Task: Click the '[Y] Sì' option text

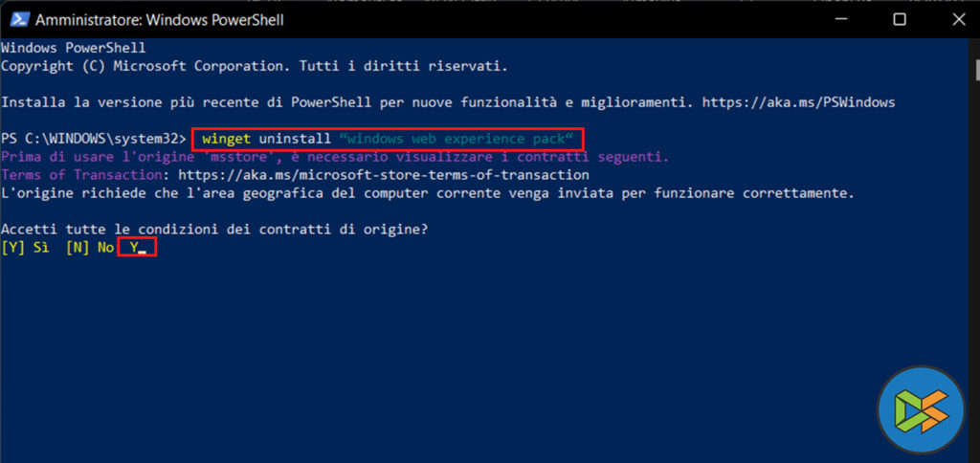Action: pos(25,248)
